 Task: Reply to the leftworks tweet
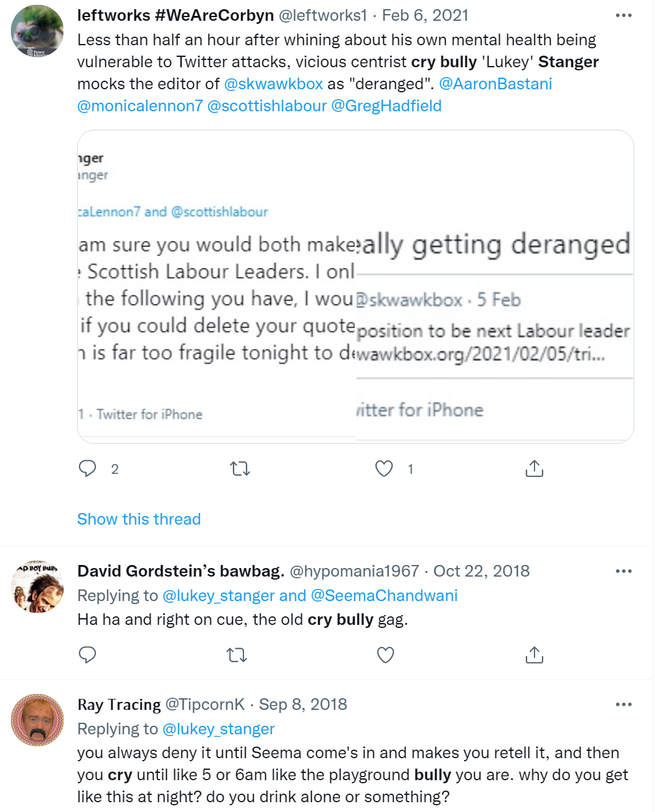(88, 469)
